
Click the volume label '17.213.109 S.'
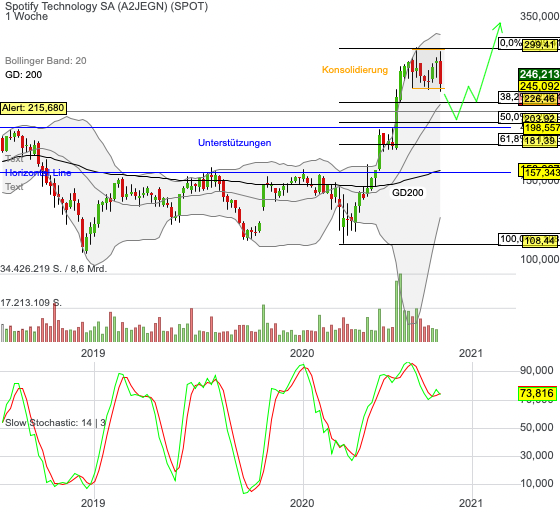[x=31, y=303]
